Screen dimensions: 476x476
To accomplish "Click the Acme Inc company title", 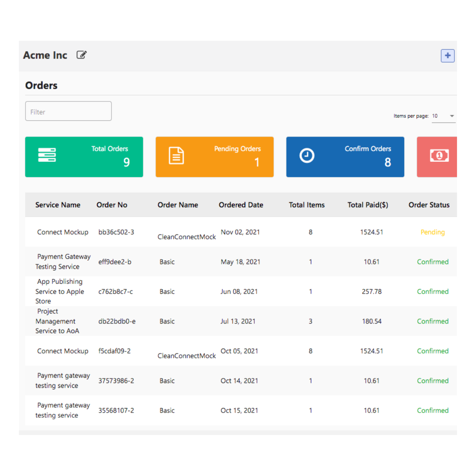I will 45,55.
